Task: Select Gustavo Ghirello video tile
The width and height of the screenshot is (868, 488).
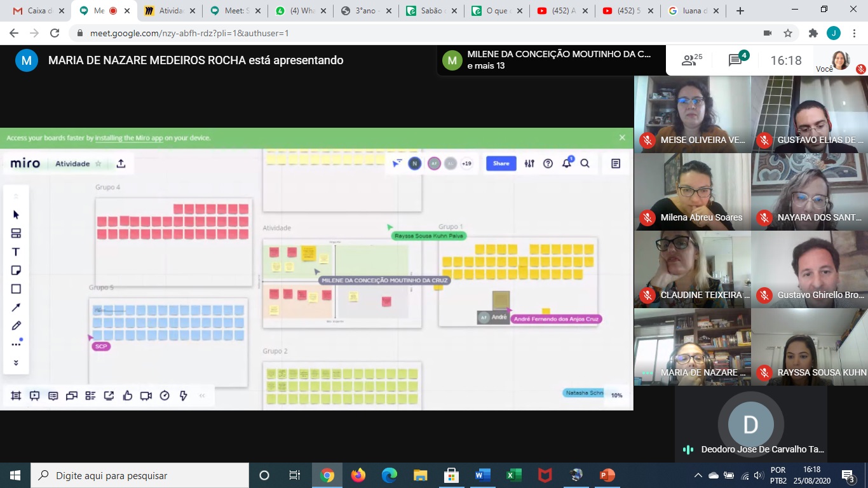Action: pos(810,269)
